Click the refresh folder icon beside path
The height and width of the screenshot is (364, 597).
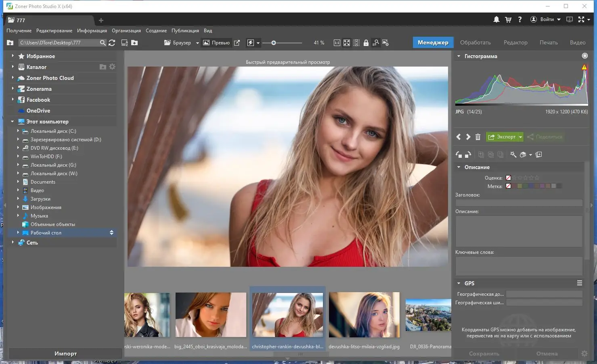pyautogui.click(x=112, y=43)
